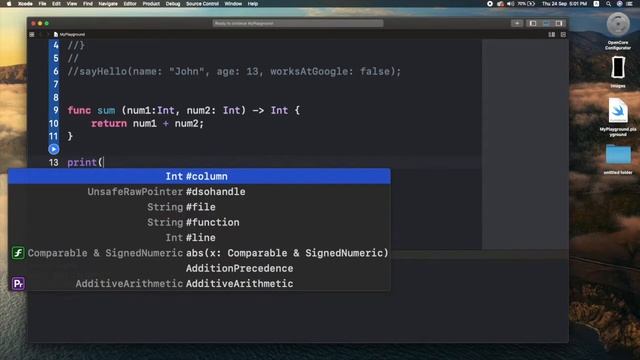This screenshot has height=360, width=640.
Task: Open the editor options icon in jump bar
Action: pyautogui.click(x=551, y=35)
